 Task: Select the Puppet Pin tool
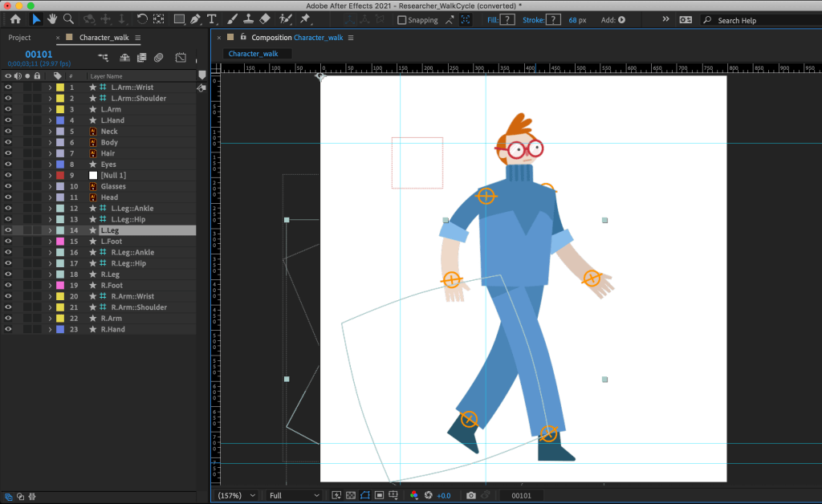tap(305, 19)
